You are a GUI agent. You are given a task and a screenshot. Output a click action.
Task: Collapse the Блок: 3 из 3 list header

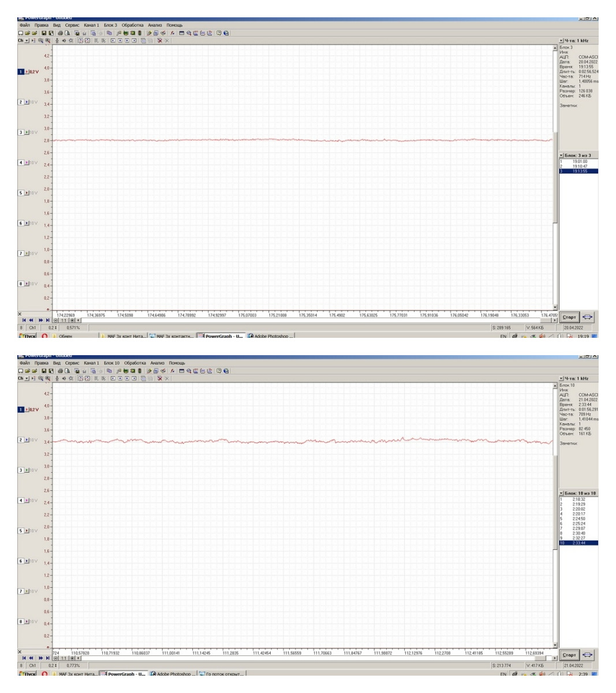561,155
